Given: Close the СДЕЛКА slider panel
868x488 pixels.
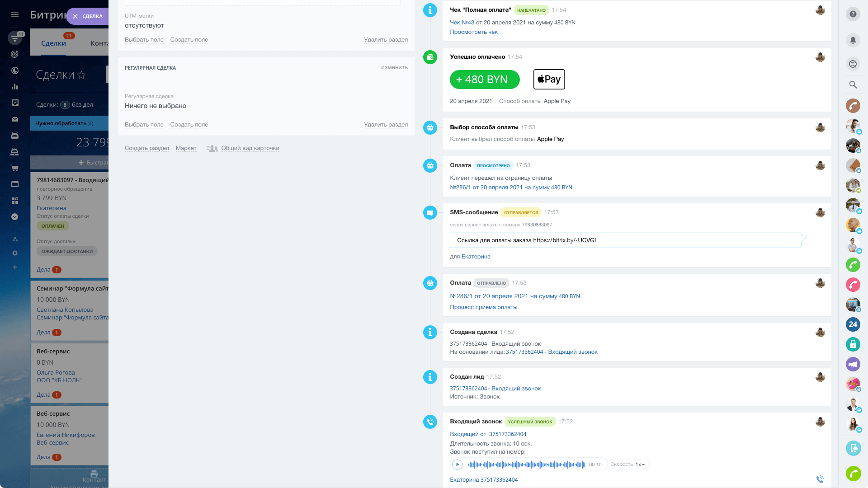Looking at the screenshot, I should [75, 16].
